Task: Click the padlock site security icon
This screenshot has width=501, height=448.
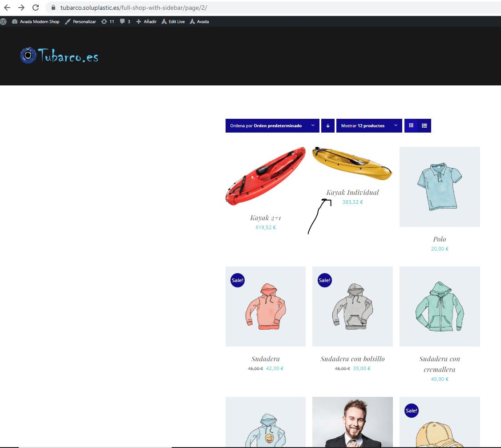Action: (x=53, y=8)
